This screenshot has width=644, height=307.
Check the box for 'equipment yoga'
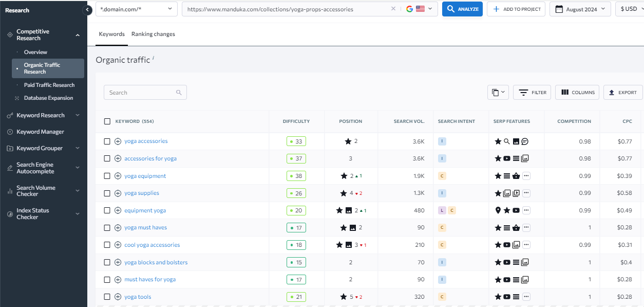coord(107,210)
